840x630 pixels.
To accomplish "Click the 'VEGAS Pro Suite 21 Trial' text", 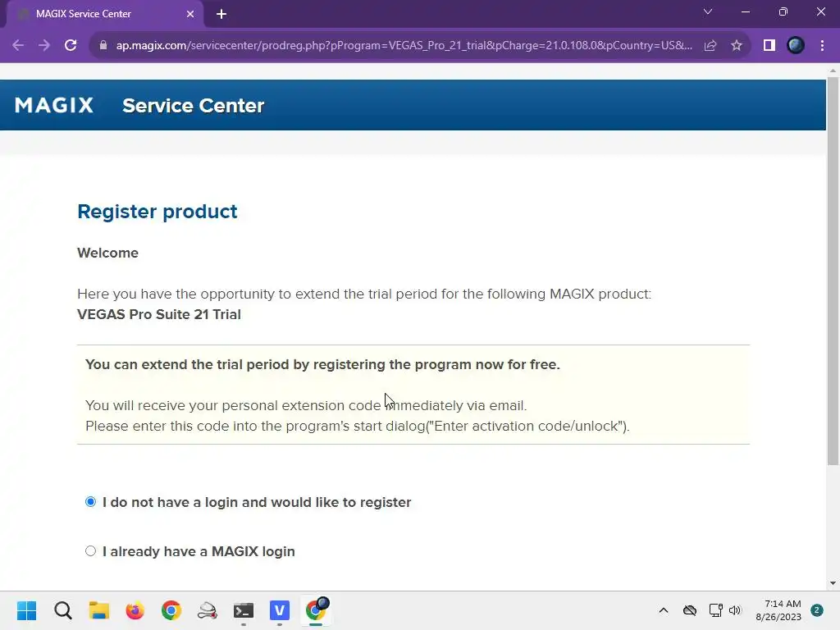I will point(159,314).
